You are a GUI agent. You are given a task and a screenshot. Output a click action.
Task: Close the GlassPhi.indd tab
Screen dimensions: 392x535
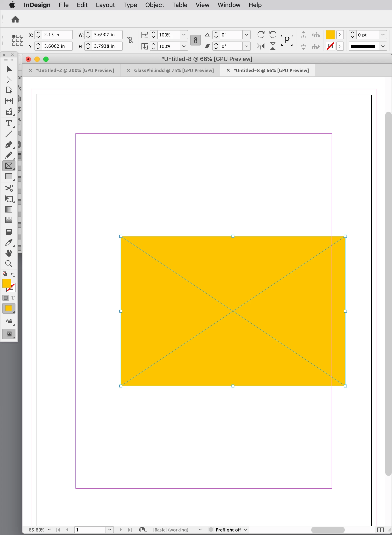click(x=128, y=70)
